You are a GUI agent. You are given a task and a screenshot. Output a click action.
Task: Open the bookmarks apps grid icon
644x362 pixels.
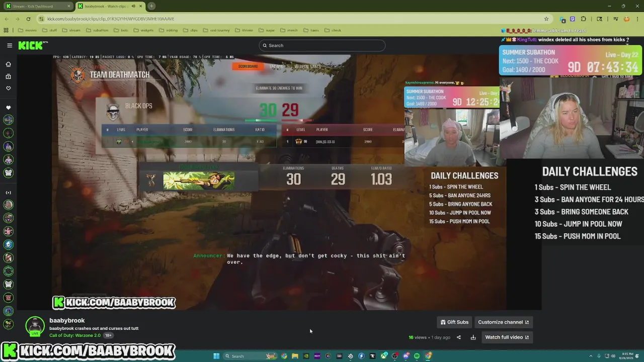pyautogui.click(x=6, y=30)
